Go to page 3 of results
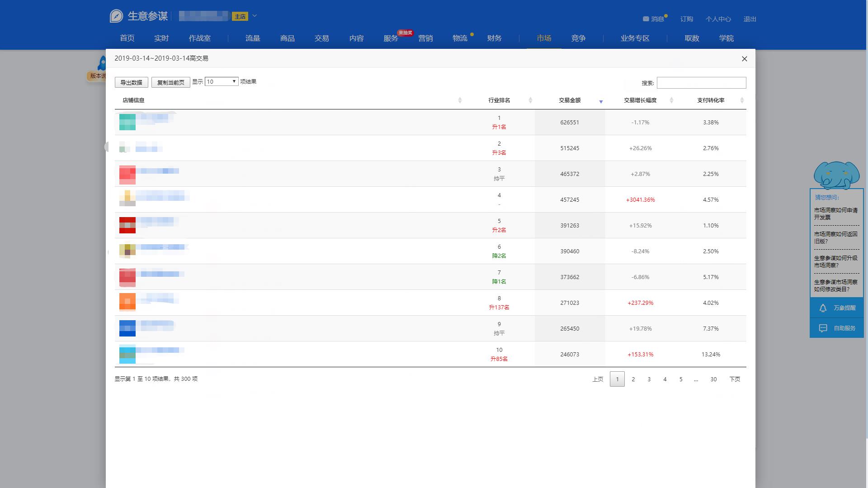 649,379
